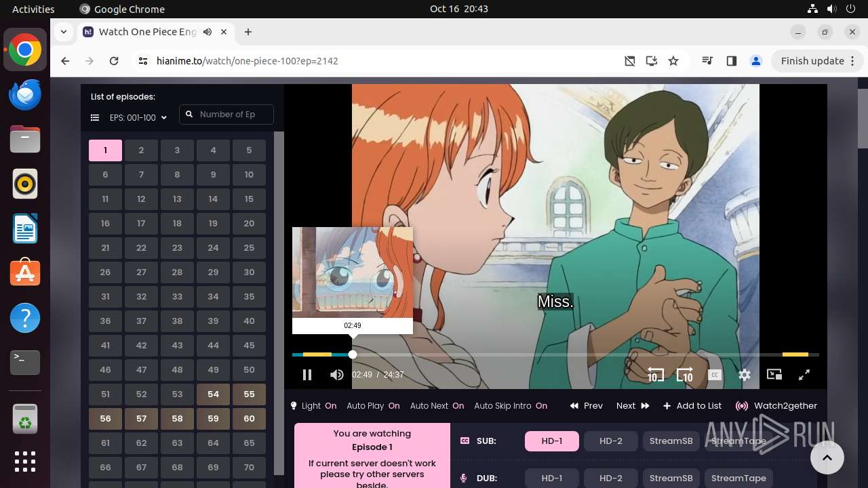Select episode 60 in list
This screenshot has height=488, width=868.
coord(249,419)
